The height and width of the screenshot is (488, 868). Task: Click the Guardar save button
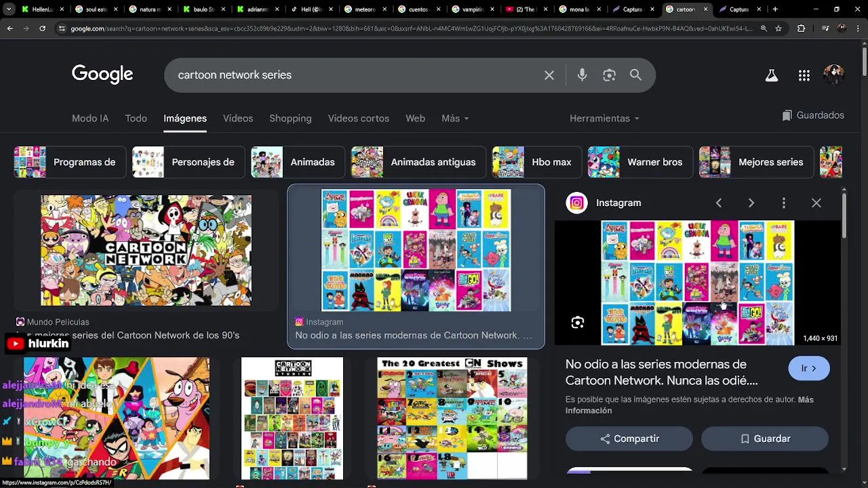pos(765,439)
